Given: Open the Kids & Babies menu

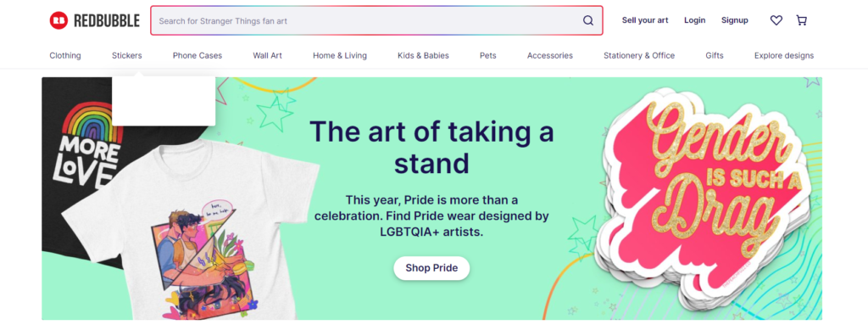Looking at the screenshot, I should (x=424, y=55).
